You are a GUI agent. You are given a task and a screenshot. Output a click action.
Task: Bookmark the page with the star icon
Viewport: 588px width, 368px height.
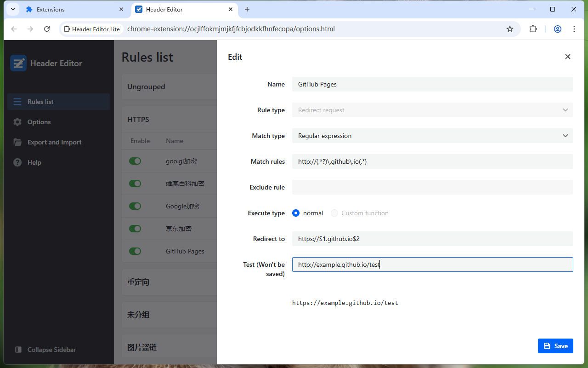pos(510,29)
